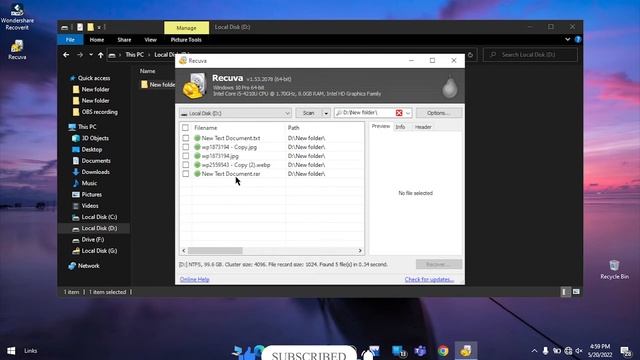This screenshot has width=640, height=360.
Task: Open 3D Objects in sidebar
Action: pos(95,138)
